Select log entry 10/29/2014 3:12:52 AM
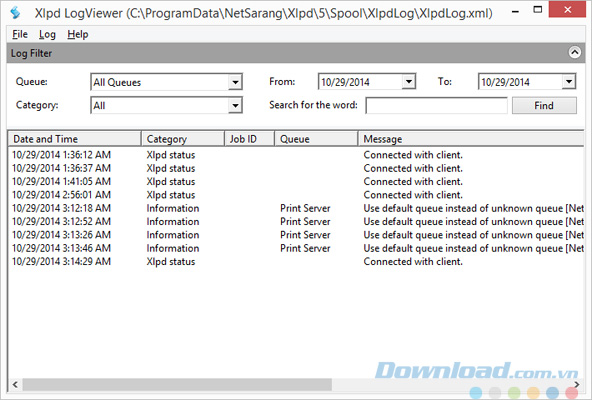This screenshot has height=400, width=592. [x=296, y=222]
